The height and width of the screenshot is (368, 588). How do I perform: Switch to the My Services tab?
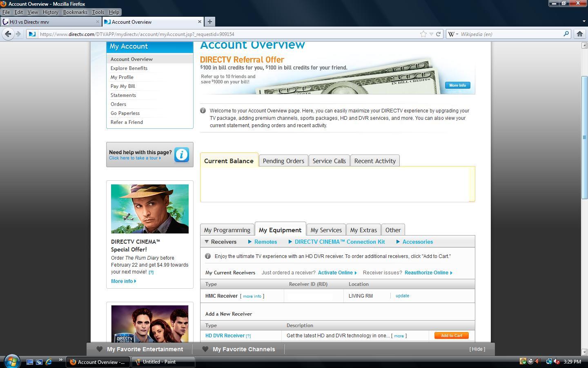coord(326,230)
